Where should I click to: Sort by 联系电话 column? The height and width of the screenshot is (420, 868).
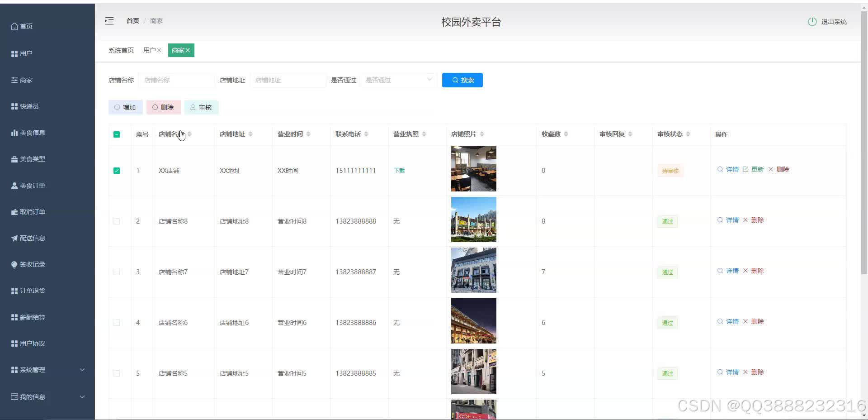tap(366, 134)
